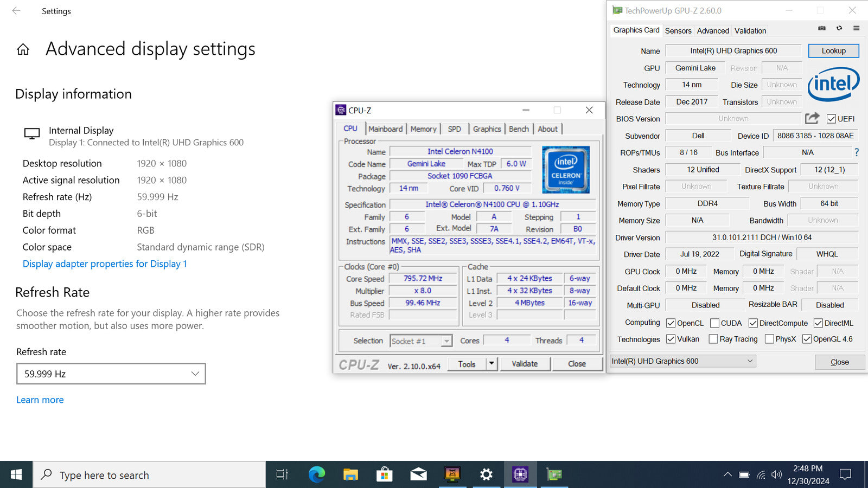Go back with the Settings arrow

[16, 11]
